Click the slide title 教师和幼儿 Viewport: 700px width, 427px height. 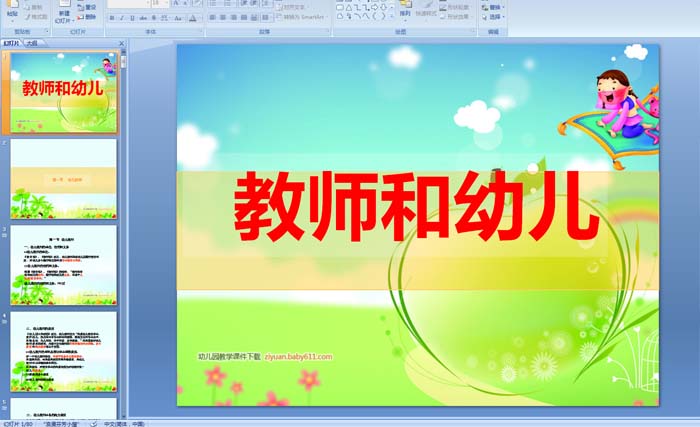(416, 207)
